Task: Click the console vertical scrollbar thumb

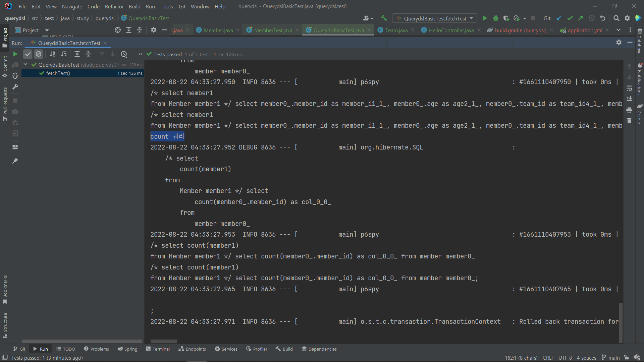Action: 621,322
